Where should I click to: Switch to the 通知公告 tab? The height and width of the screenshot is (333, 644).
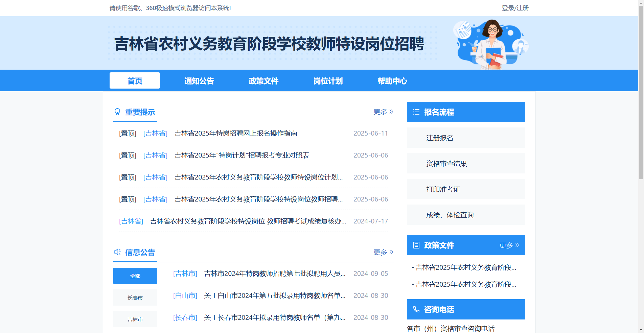pos(199,80)
